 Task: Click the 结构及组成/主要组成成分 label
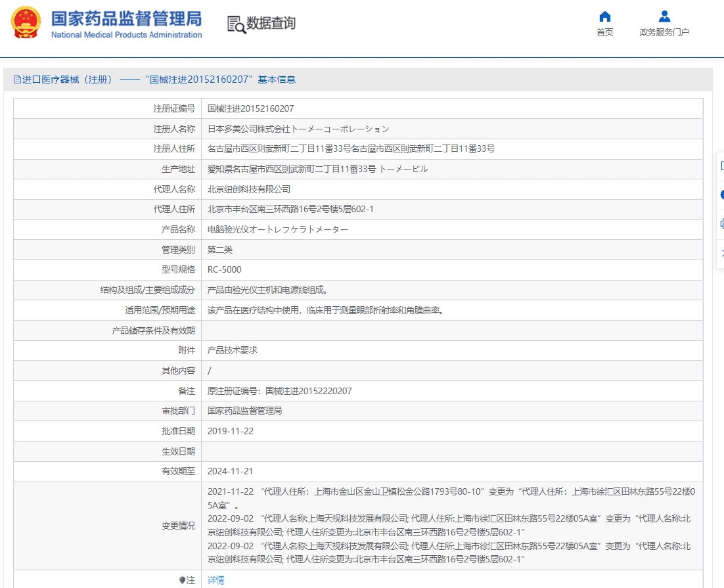148,290
